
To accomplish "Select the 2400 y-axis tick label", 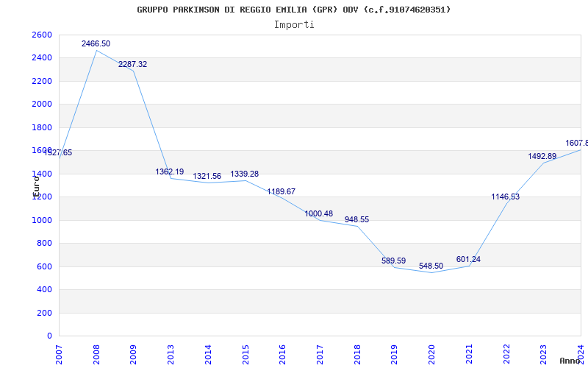I will 42,58.
